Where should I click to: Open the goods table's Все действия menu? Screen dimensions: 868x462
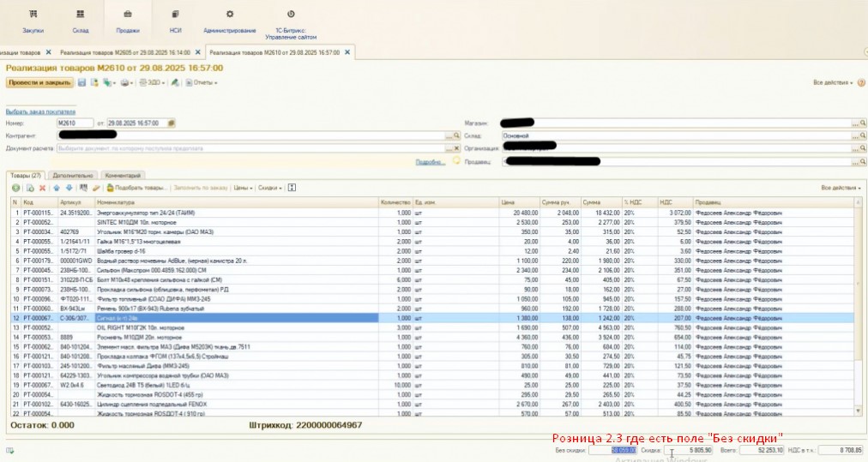(841, 188)
